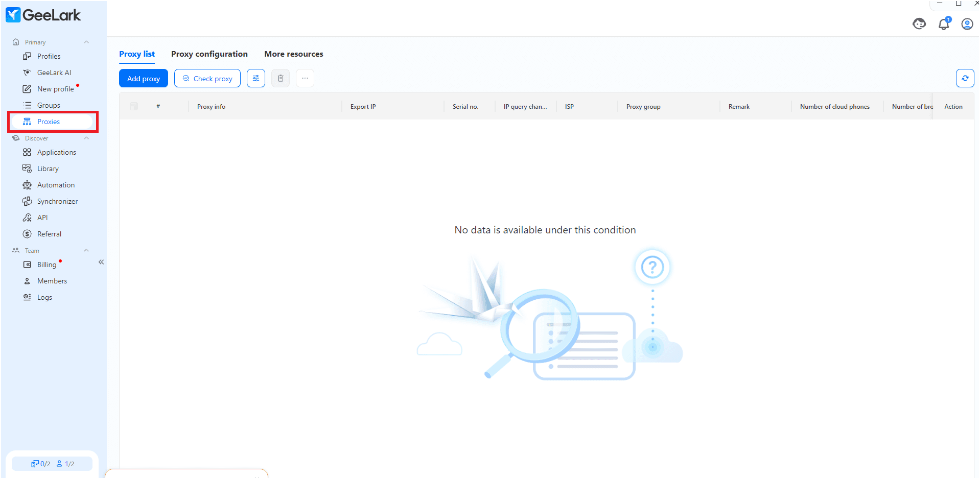Click the profiles and members quota indicator
Viewport: 980px width, 479px height.
coord(52,464)
